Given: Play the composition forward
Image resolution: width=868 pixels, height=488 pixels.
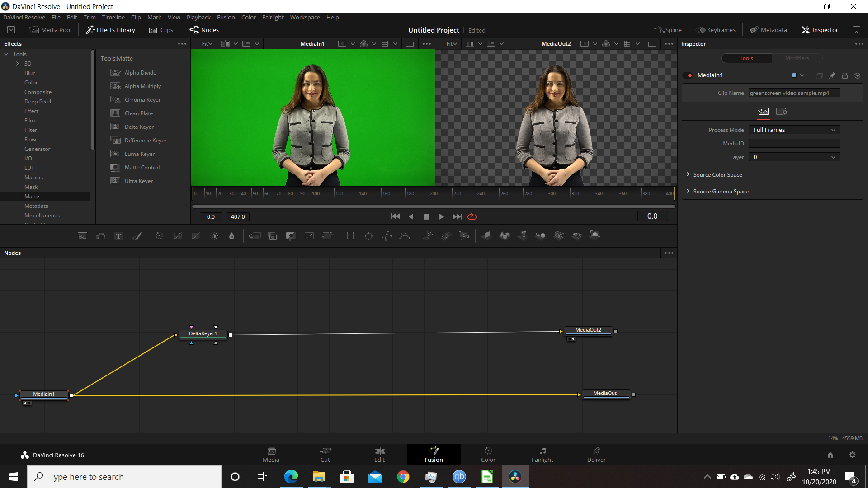Looking at the screenshot, I should 441,216.
